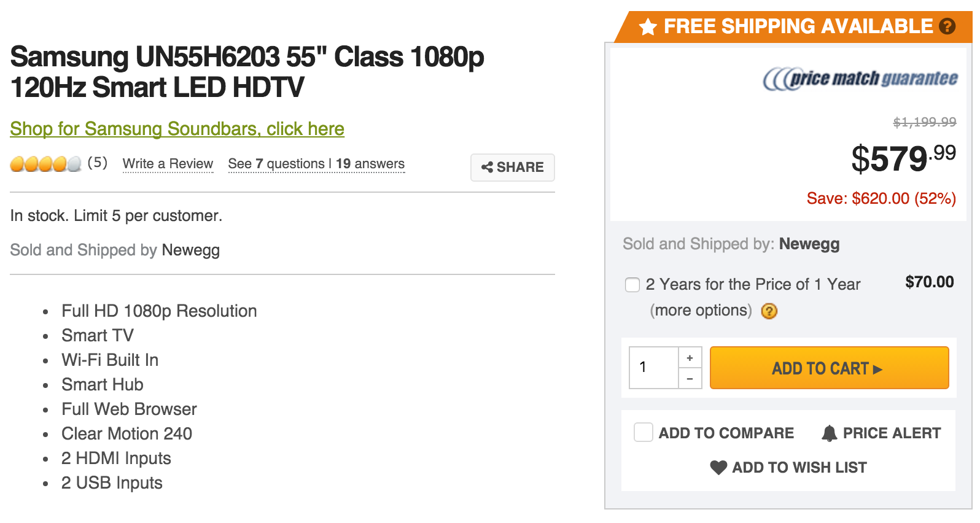Open the Samsung Soundbars shopping link
The image size is (980, 523).
point(177,129)
